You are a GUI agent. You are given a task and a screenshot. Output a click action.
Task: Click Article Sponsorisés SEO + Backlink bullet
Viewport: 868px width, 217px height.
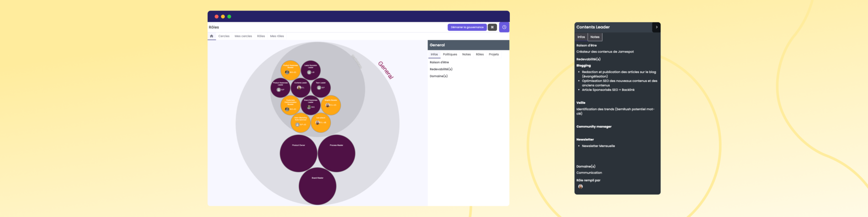pyautogui.click(x=608, y=90)
